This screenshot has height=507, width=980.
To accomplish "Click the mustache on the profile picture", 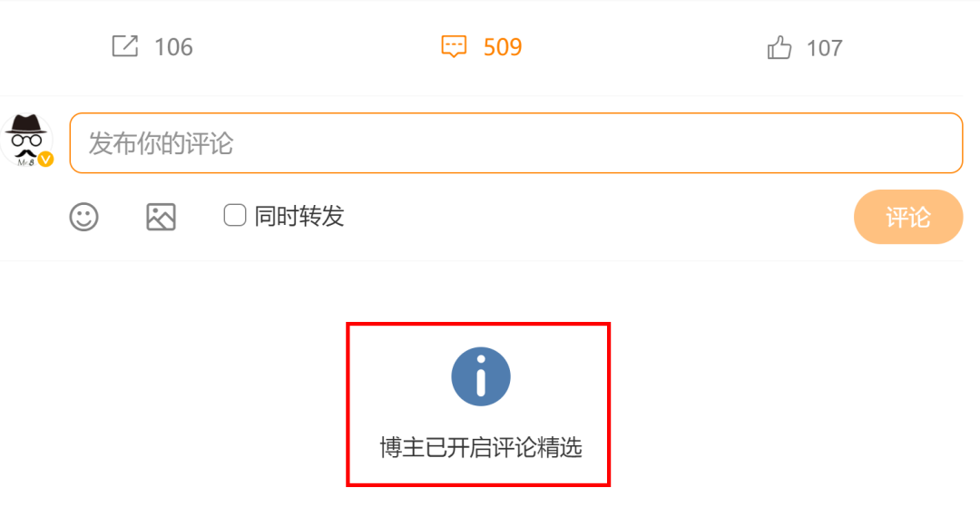I will coord(25,152).
